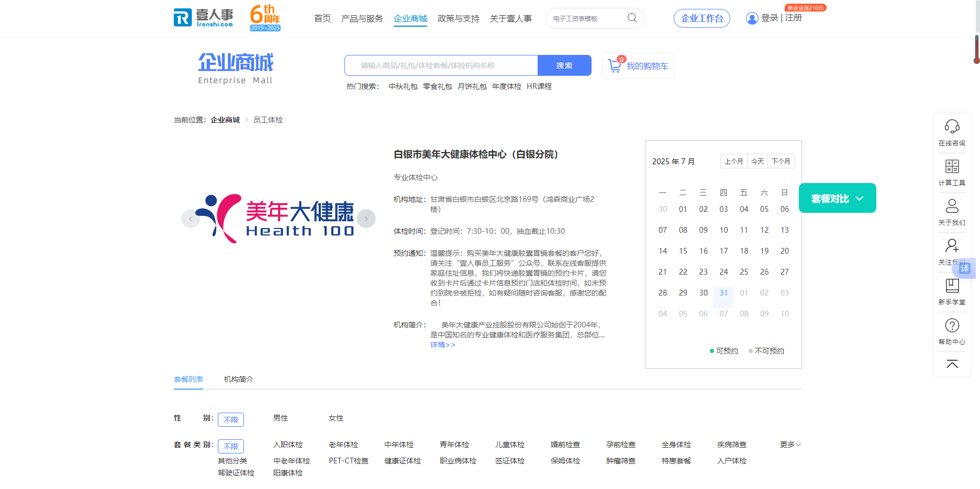Screen dimensions: 980x489
Task: Select 入职体检 package category
Action: (x=288, y=445)
